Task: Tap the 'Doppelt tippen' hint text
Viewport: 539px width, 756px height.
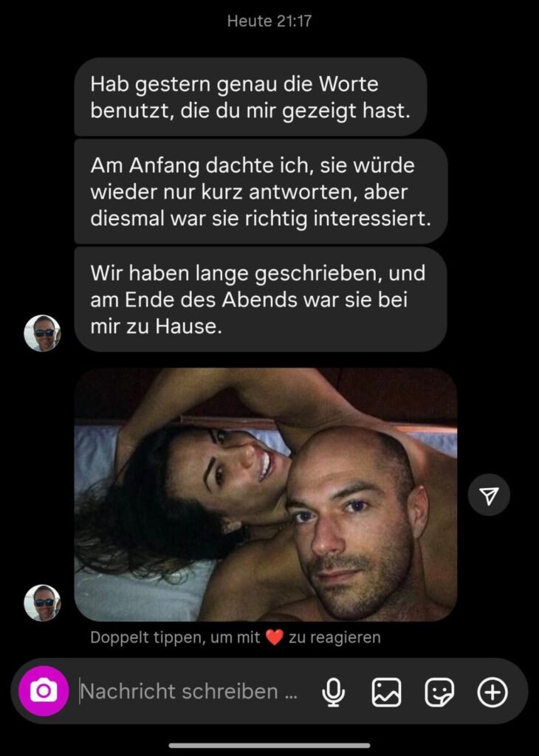Action: 236,637
